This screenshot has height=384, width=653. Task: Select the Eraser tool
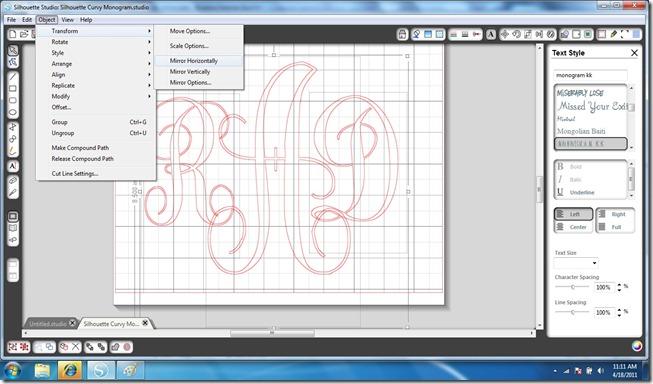click(13, 180)
